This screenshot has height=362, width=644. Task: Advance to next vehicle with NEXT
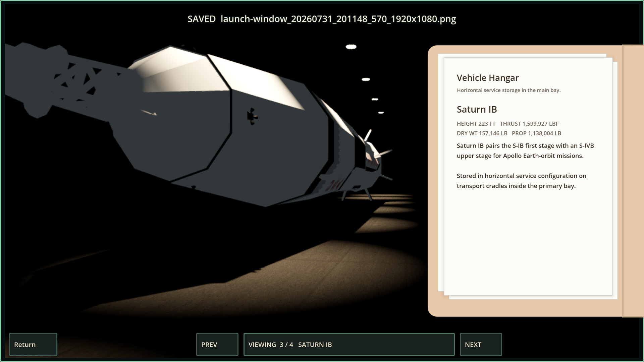[481, 344]
